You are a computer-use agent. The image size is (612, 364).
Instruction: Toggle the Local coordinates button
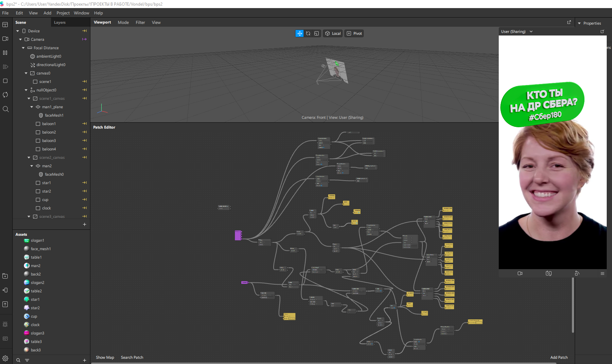tap(333, 33)
